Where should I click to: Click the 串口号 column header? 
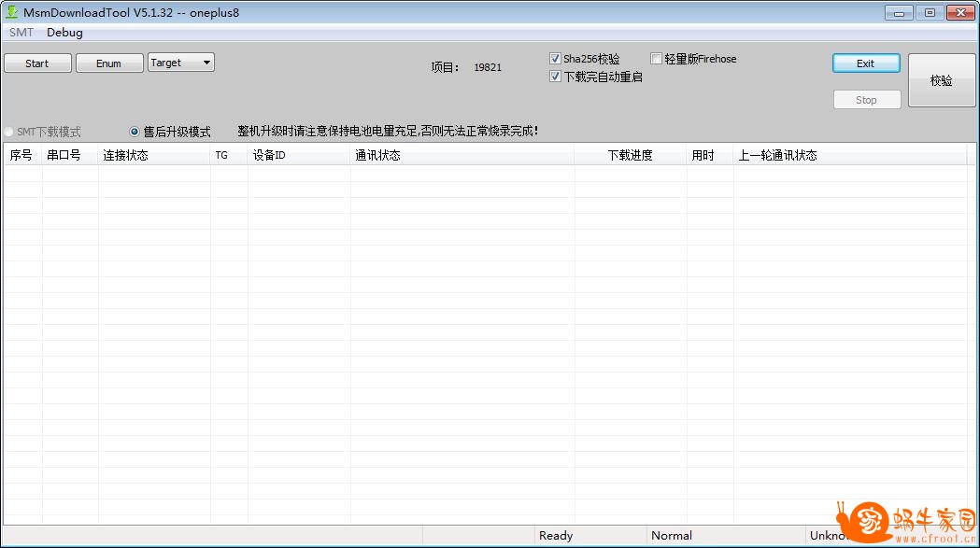pos(70,155)
